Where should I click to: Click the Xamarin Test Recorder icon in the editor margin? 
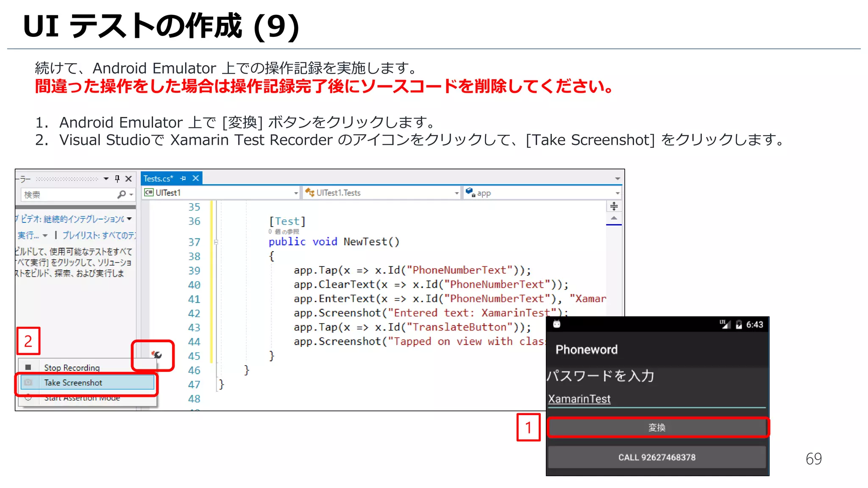156,355
